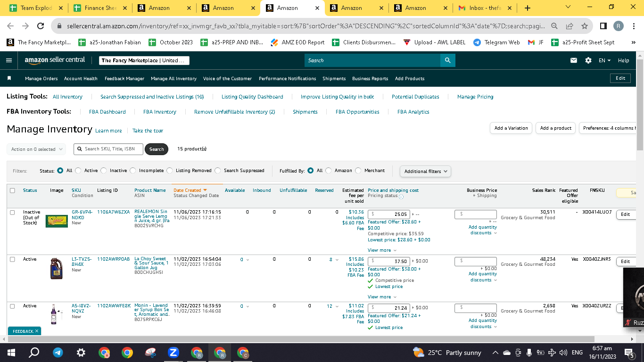
Task: Open a new browser tab with plus icon
Action: tap(527, 8)
